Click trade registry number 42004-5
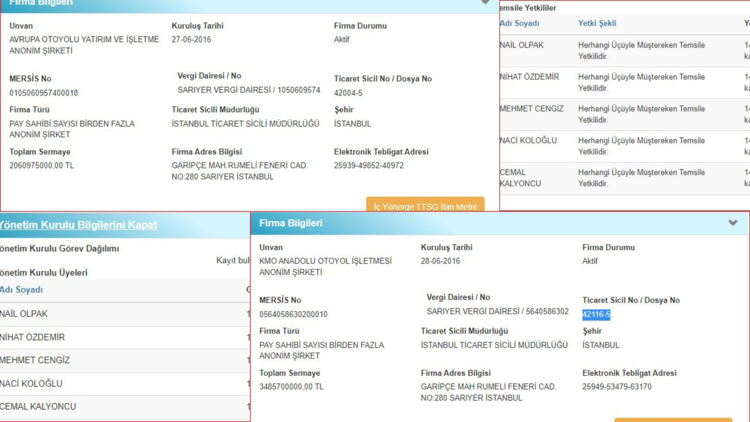This screenshot has height=422, width=750. [x=348, y=93]
